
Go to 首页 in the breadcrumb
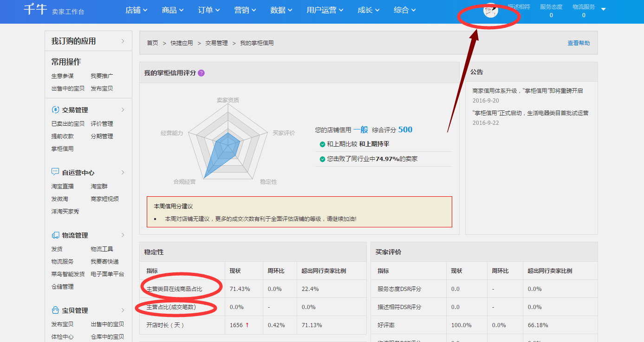tap(152, 43)
